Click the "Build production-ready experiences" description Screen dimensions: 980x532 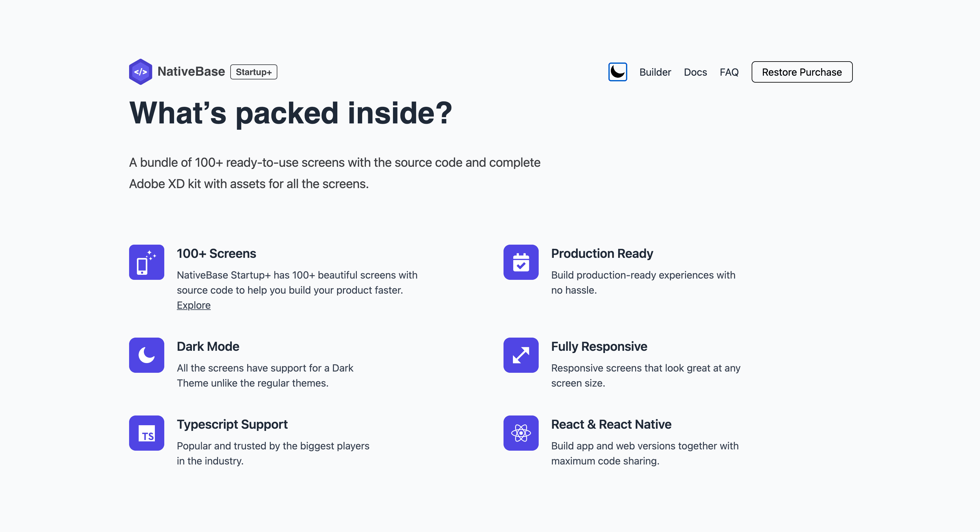(643, 283)
